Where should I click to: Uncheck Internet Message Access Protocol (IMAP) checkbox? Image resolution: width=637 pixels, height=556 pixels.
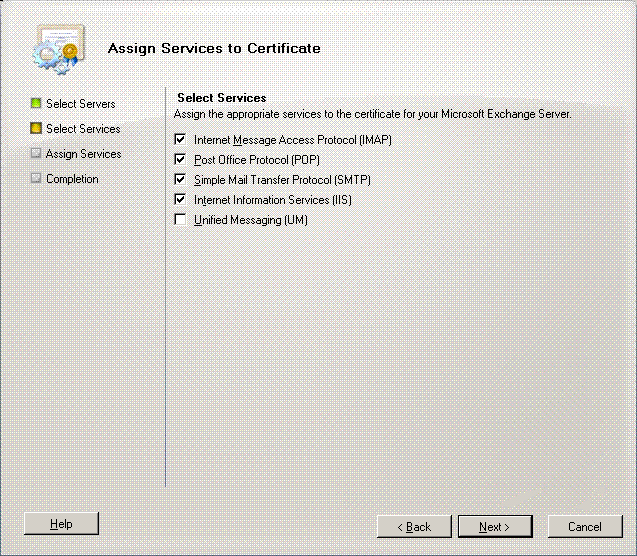click(181, 140)
